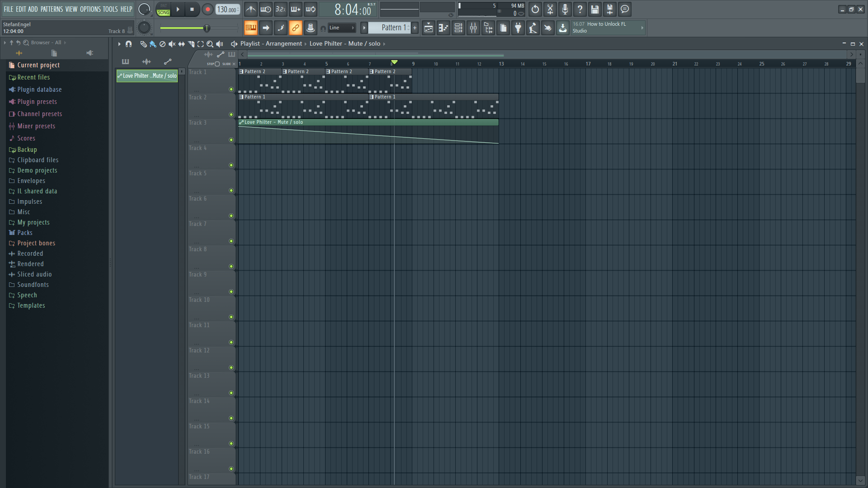
Task: Toggle wait for input before recording
Action: pyautogui.click(x=266, y=9)
